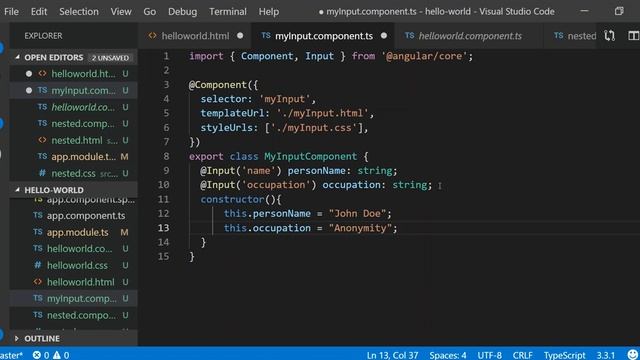Click the feedback smiley icon
Image resolution: width=640 pixels, height=360 pixels.
(633, 354)
